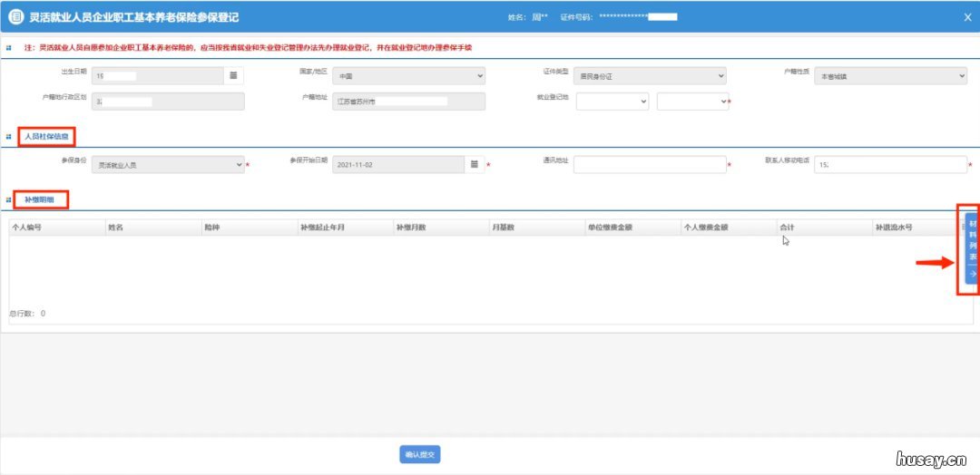Click the form icon beside the dialog title
This screenshot has width=980, height=475.
(15, 17)
